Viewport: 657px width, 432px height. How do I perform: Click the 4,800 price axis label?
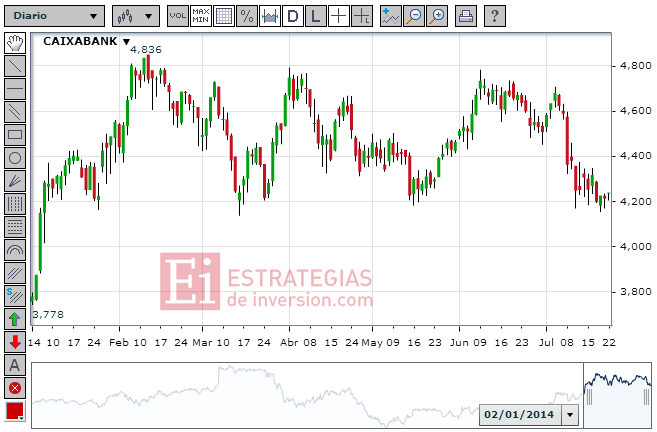pyautogui.click(x=636, y=66)
